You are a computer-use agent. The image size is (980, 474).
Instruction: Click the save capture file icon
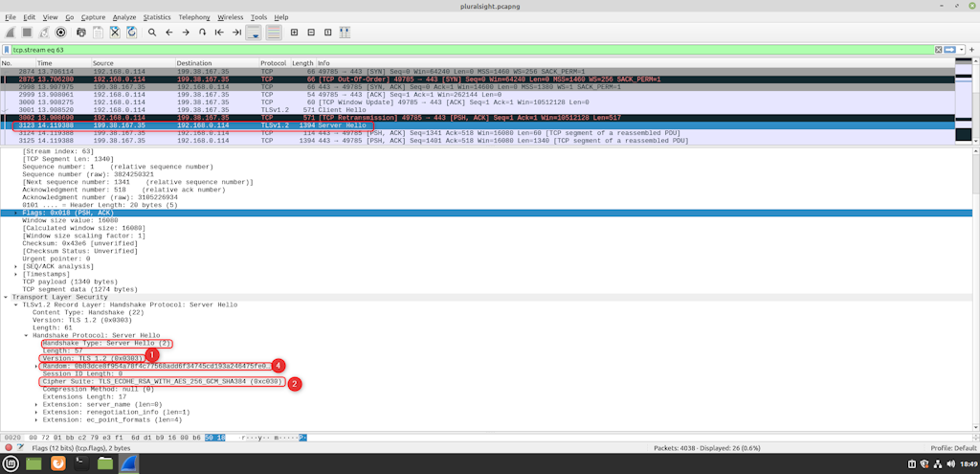pyautogui.click(x=99, y=33)
